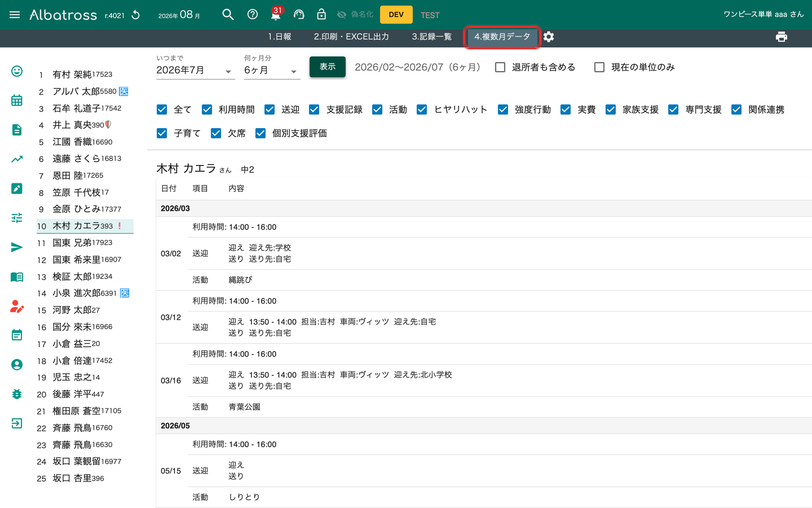Open the settings gear beside 複数月データ

click(549, 37)
